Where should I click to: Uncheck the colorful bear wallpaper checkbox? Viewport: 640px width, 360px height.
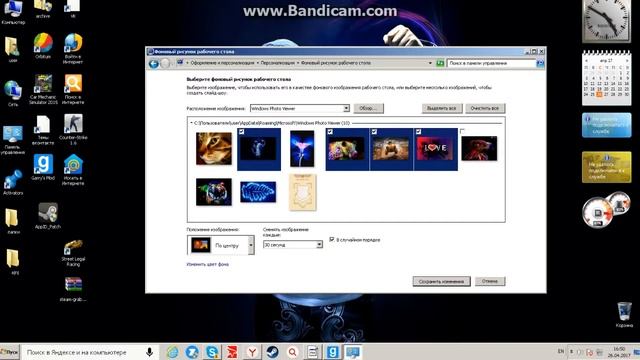(330, 131)
